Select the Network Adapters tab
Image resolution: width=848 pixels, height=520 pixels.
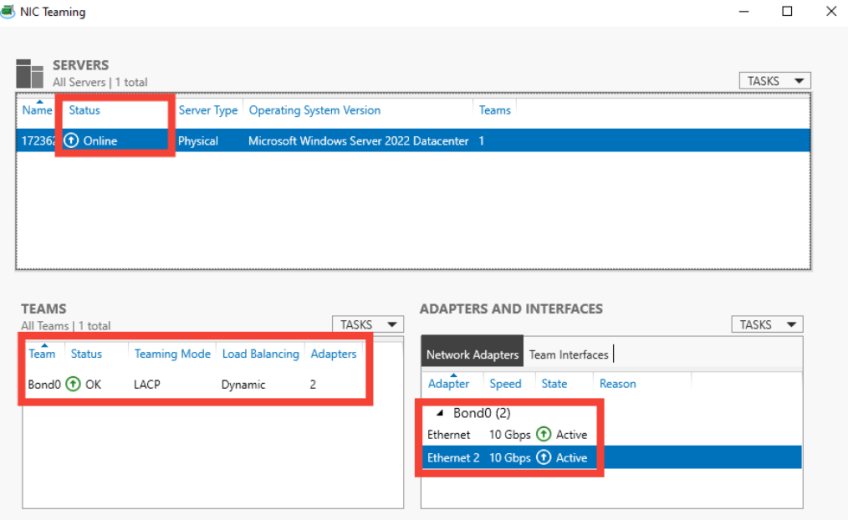(472, 354)
